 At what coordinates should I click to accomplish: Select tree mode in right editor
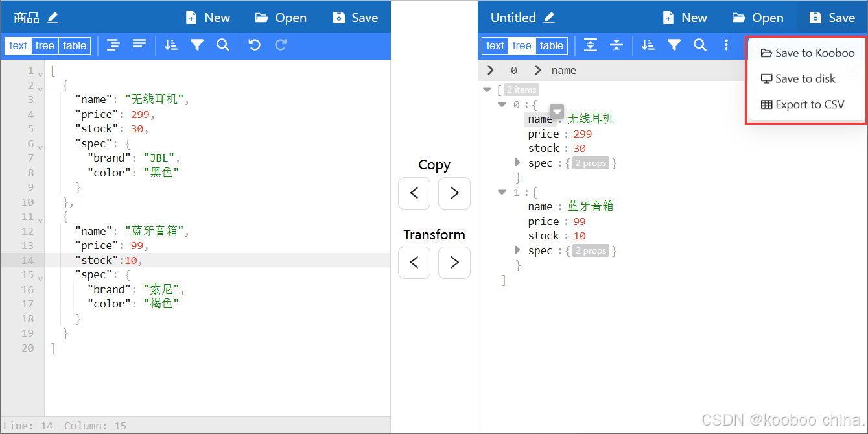[522, 45]
